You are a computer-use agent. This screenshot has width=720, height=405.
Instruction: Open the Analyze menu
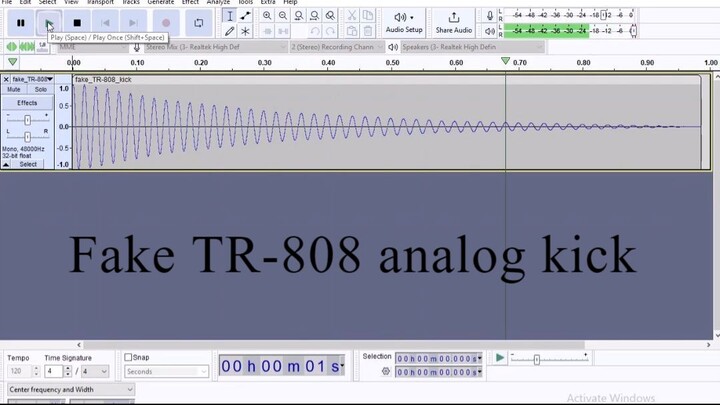(218, 3)
